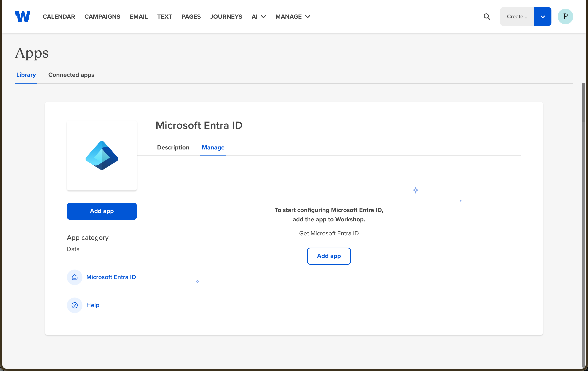Click the Microsoft Entra ID app logo
This screenshot has width=588, height=371.
pyautogui.click(x=102, y=155)
